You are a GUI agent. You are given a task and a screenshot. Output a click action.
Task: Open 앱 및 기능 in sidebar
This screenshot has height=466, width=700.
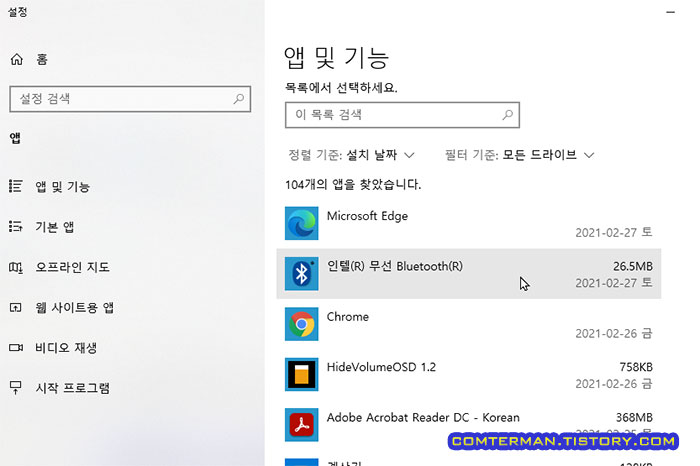[62, 186]
